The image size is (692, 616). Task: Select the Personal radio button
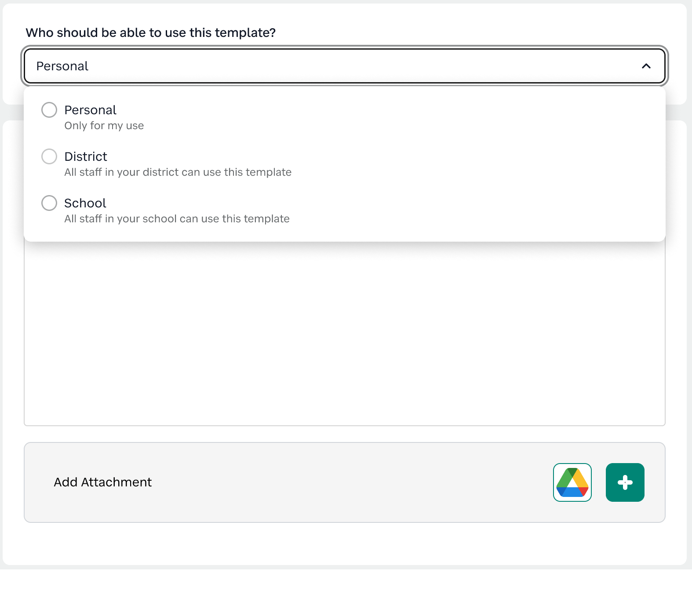coord(49,110)
